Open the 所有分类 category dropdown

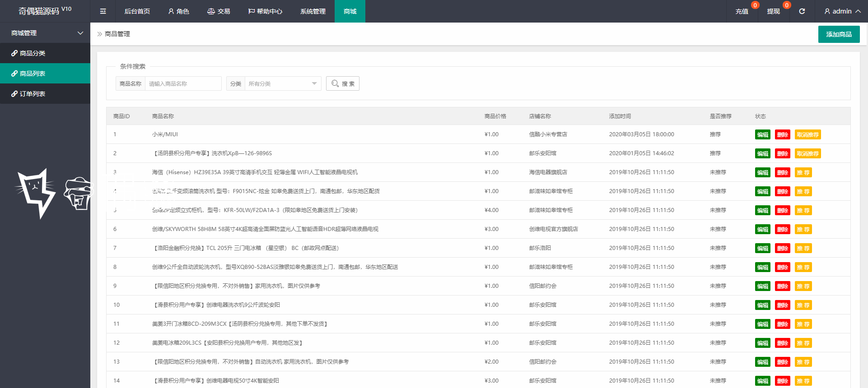click(x=283, y=83)
